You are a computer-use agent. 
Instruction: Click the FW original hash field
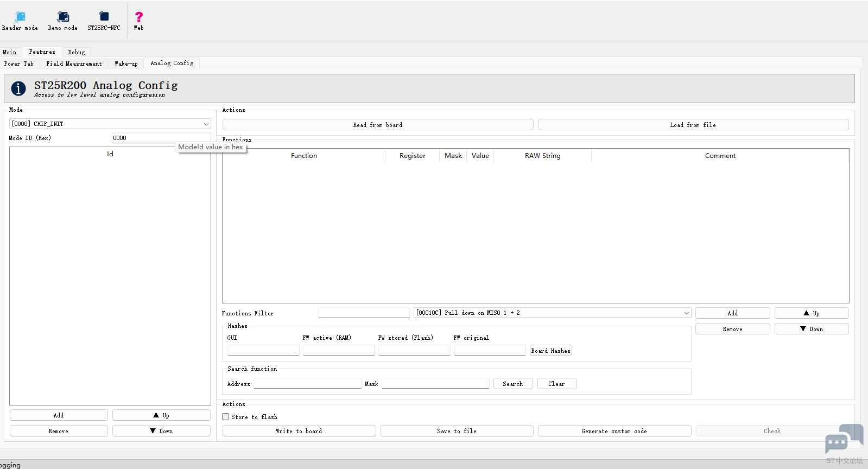[490, 350]
